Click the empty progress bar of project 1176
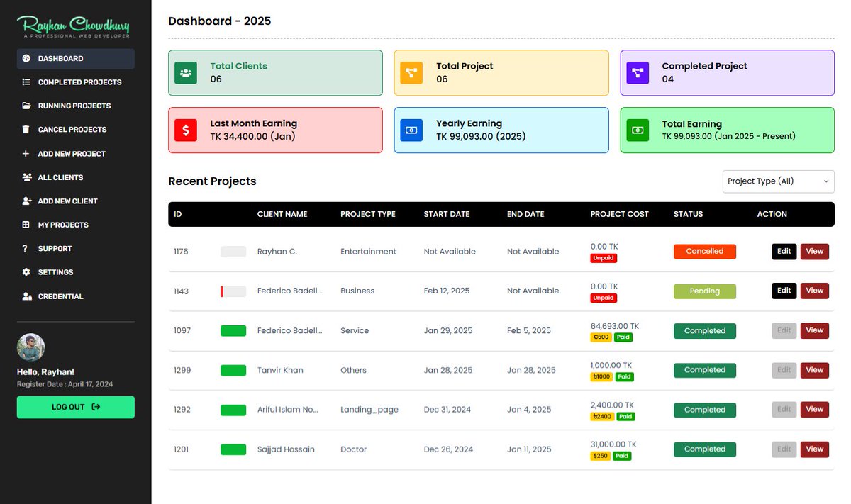 coord(233,252)
